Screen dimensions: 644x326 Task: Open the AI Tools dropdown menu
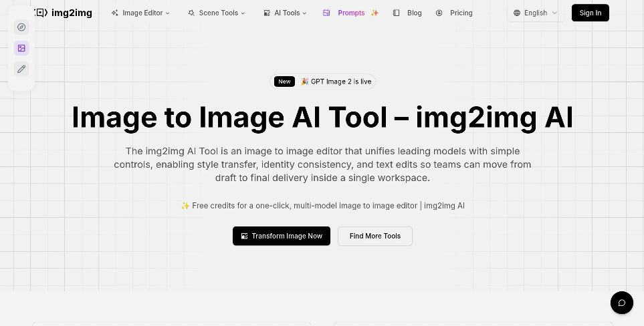pyautogui.click(x=286, y=13)
